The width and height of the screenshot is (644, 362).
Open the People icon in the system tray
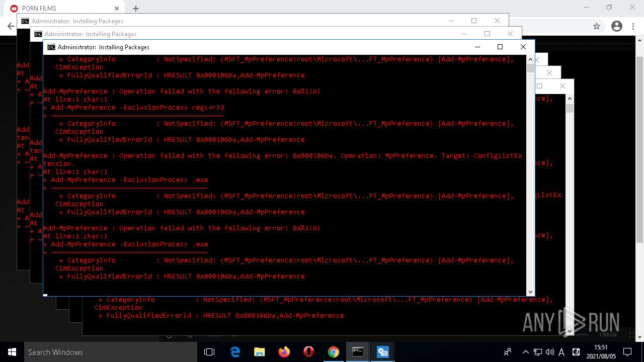tap(508, 352)
